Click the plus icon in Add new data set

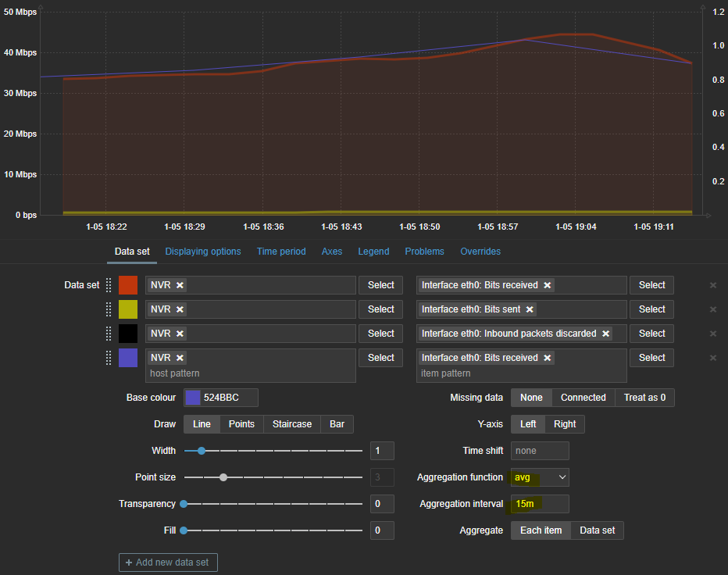tap(129, 562)
